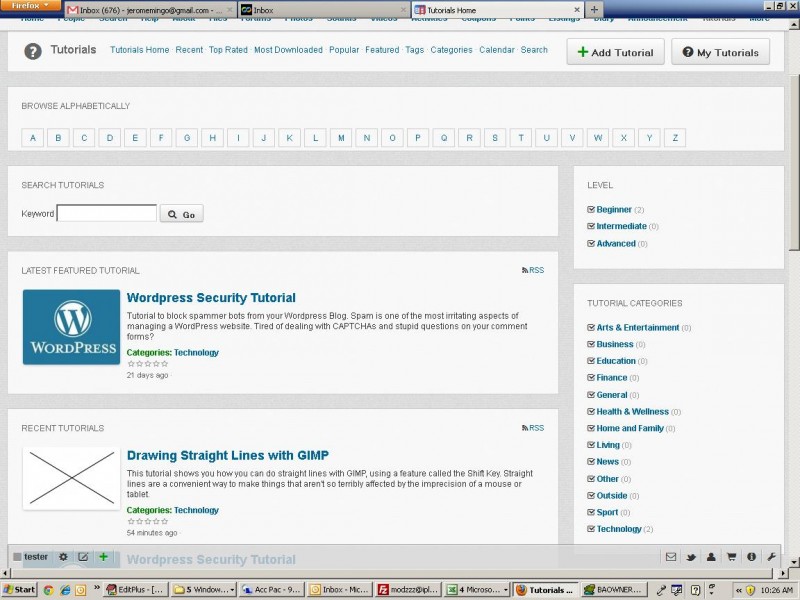Click the edit pencil icon in footer bar
Image resolution: width=800 pixels, height=600 pixels.
pyautogui.click(x=83, y=557)
